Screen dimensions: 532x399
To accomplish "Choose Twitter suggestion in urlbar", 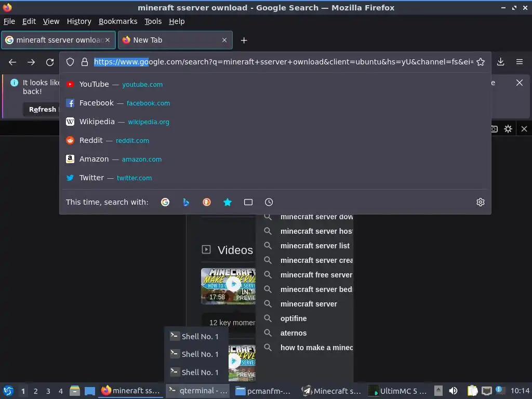I will tap(275, 178).
